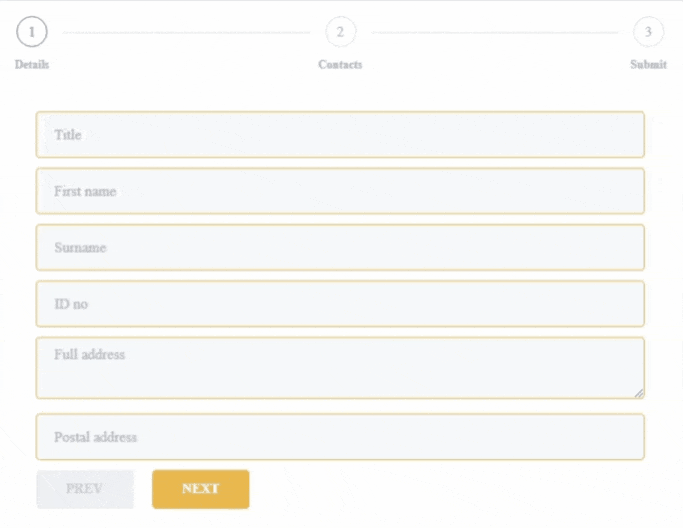The height and width of the screenshot is (528, 683).
Task: Select the Contacts step label
Action: 340,65
